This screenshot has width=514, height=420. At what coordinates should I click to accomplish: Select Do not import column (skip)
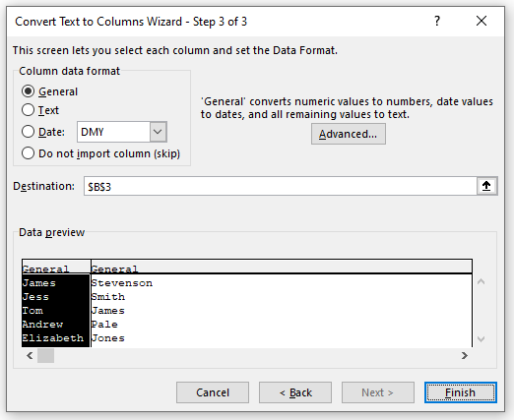(28, 153)
